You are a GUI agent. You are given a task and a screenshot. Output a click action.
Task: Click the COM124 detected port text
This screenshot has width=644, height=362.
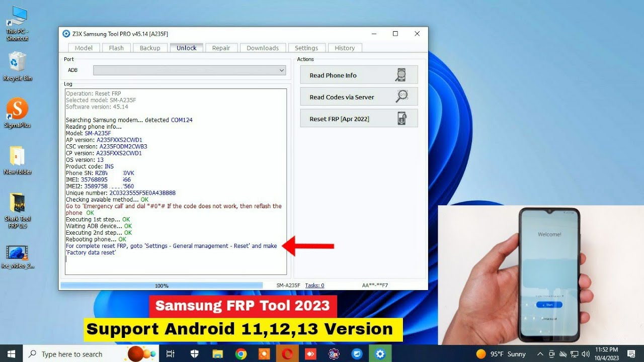pyautogui.click(x=182, y=120)
